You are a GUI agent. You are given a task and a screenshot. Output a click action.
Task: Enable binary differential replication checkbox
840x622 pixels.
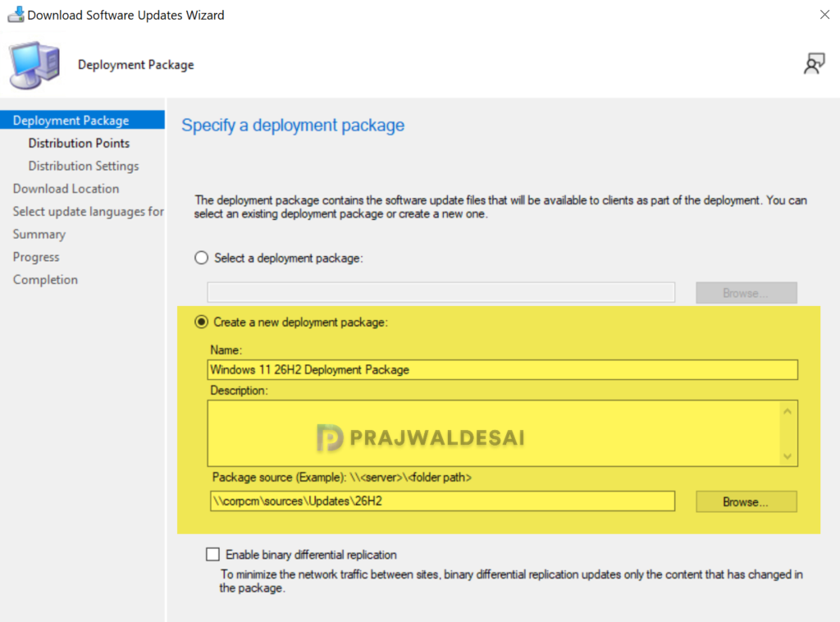pyautogui.click(x=212, y=554)
